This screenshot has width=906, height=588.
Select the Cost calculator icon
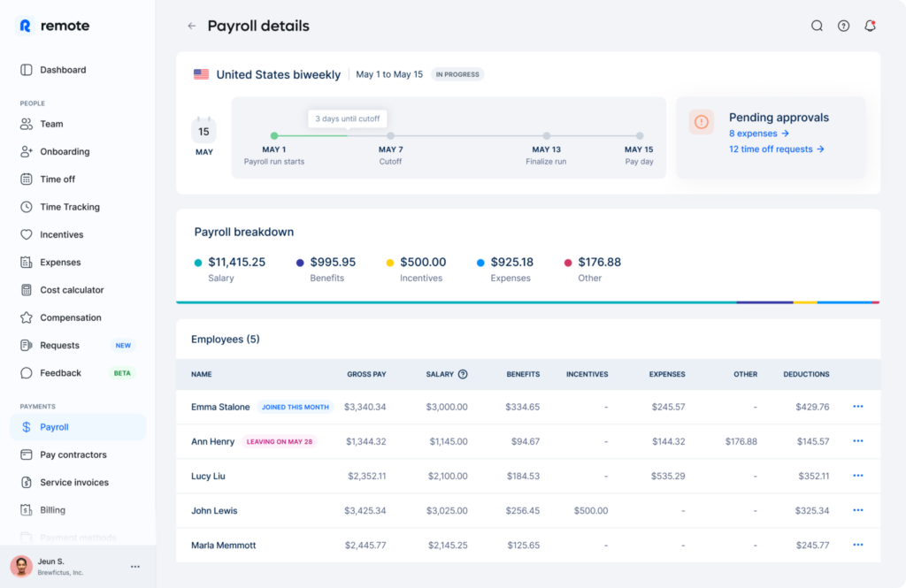pyautogui.click(x=27, y=289)
